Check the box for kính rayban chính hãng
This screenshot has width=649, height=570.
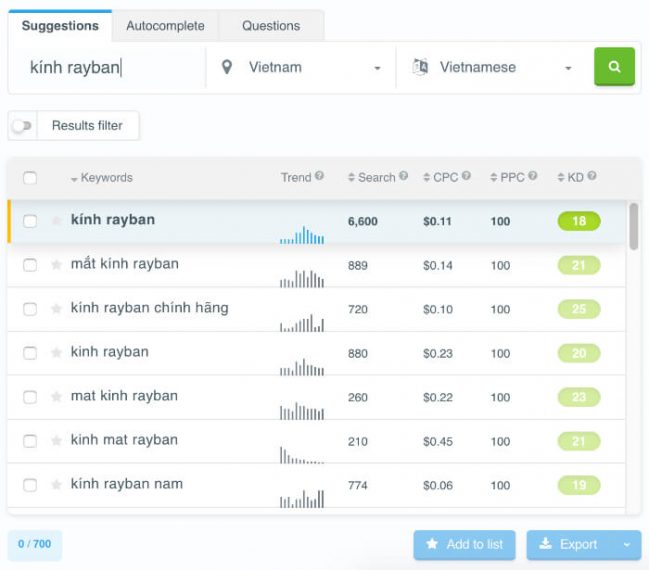tap(30, 309)
